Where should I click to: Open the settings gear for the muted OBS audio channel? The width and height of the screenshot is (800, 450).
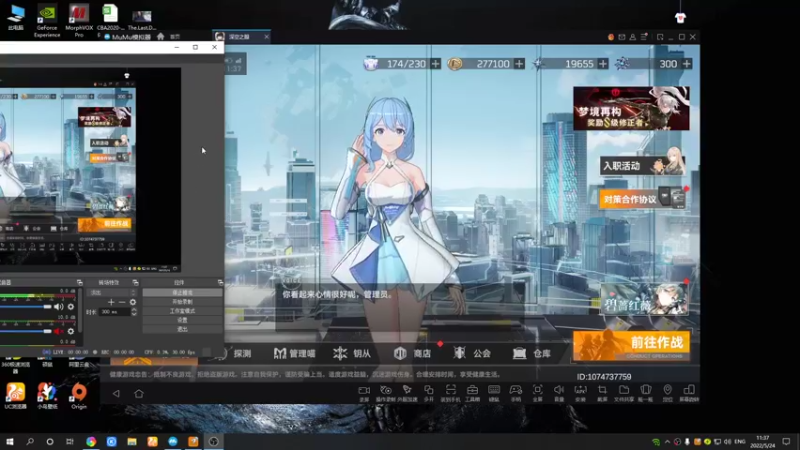click(x=71, y=331)
